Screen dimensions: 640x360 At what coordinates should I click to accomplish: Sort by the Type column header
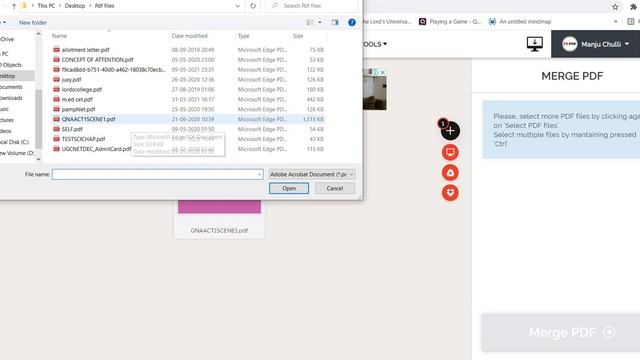click(244, 36)
